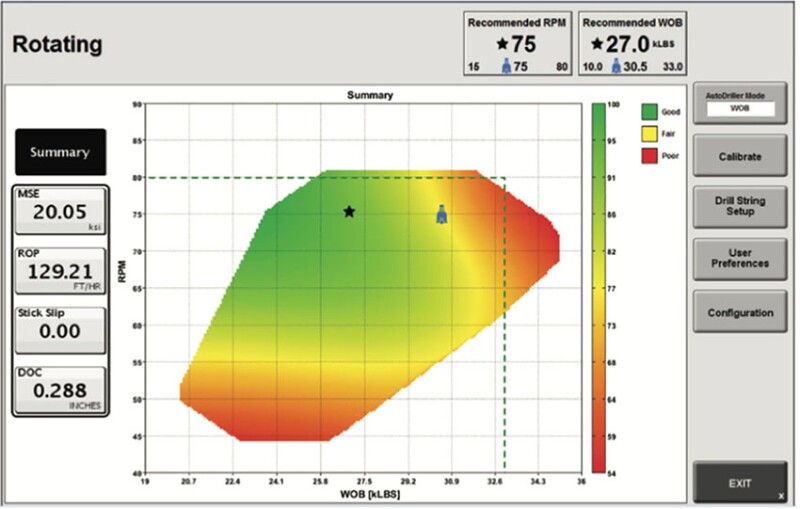
Task: Click the 54 label on the color scale
Action: 612,474
